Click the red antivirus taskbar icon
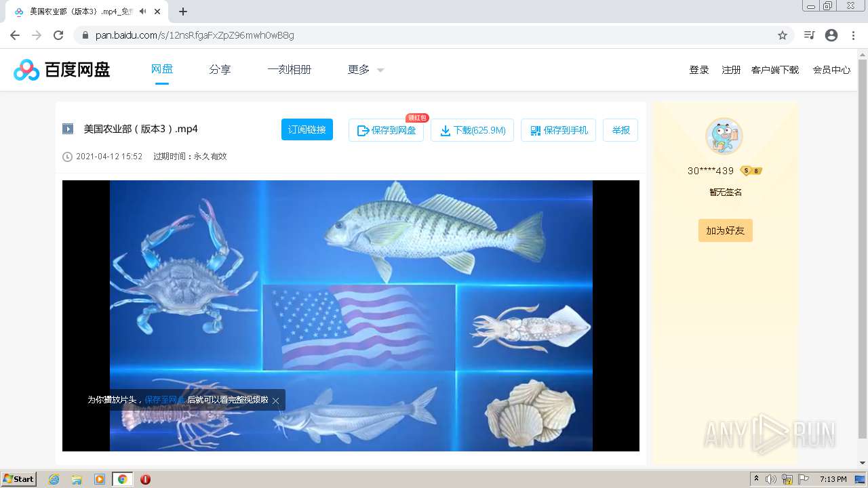Screen dimensions: 868x488 [145, 479]
